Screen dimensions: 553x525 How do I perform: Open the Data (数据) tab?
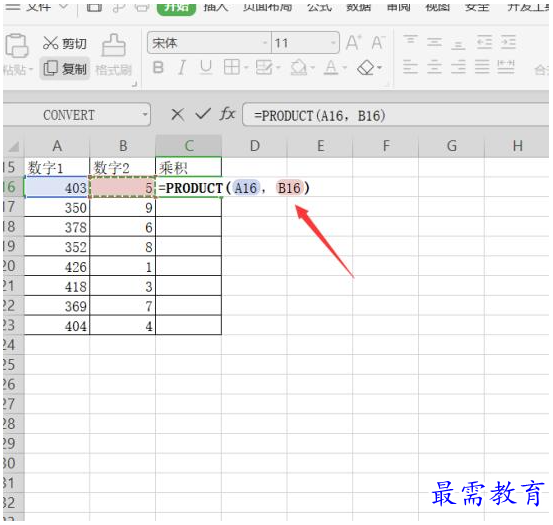tap(359, 8)
